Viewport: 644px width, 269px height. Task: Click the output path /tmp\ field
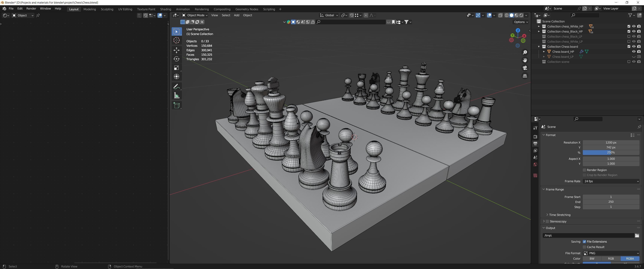click(588, 235)
